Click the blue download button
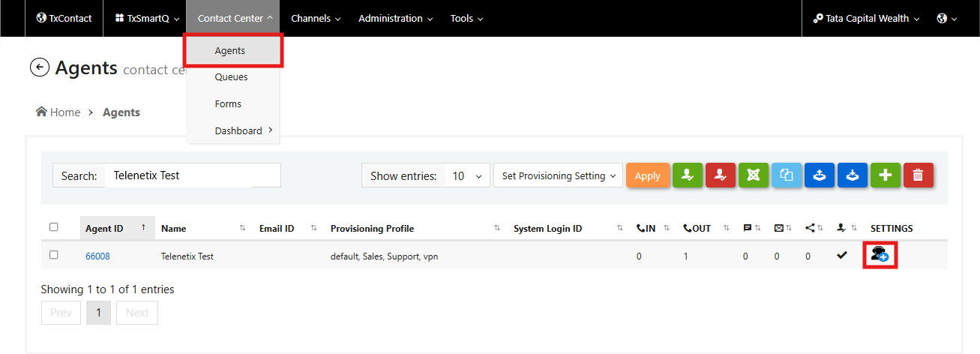The height and width of the screenshot is (354, 980). pos(853,175)
